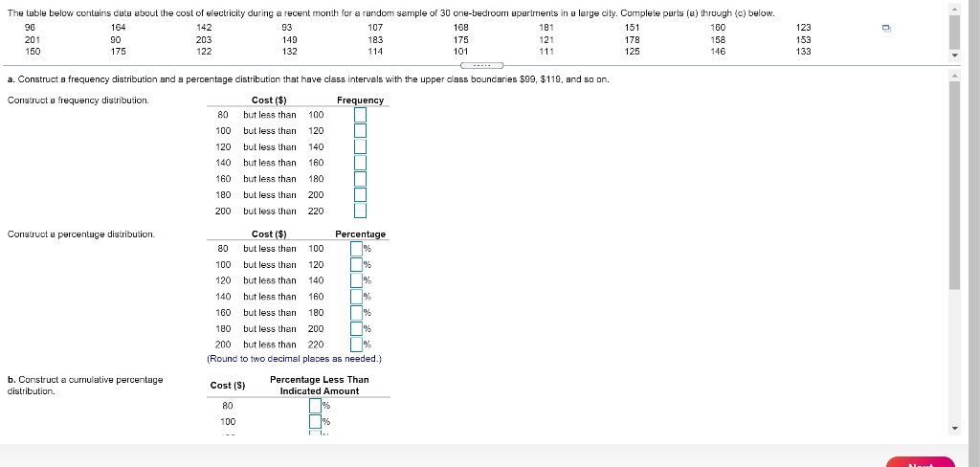Viewport: 980px width, 467px height.
Task: Click data value 146 in table
Action: point(718,52)
